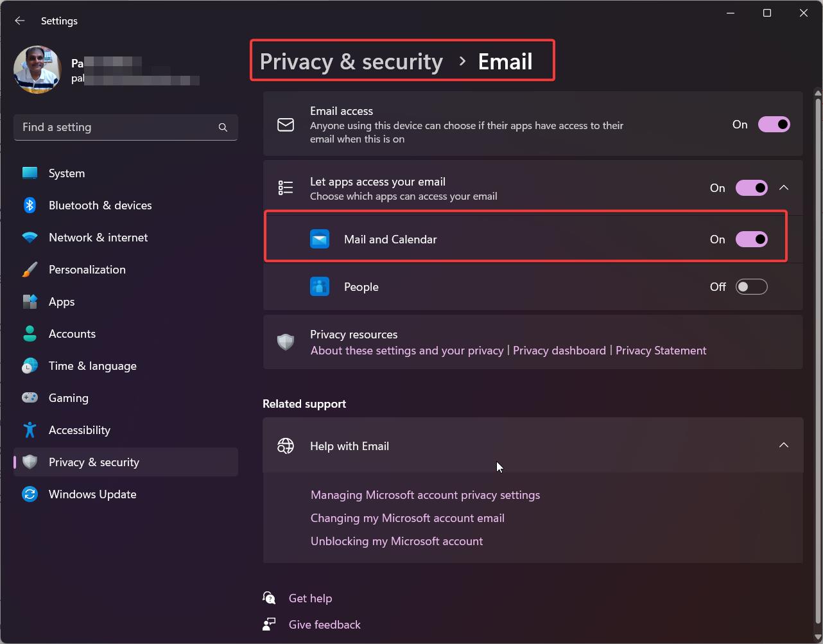Click the Get help icon
This screenshot has width=823, height=644.
269,598
